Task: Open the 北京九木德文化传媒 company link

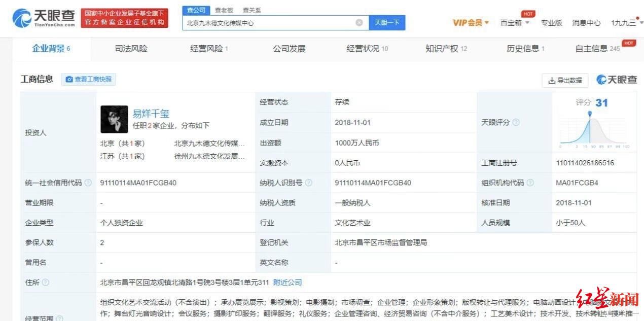Action: (x=209, y=144)
